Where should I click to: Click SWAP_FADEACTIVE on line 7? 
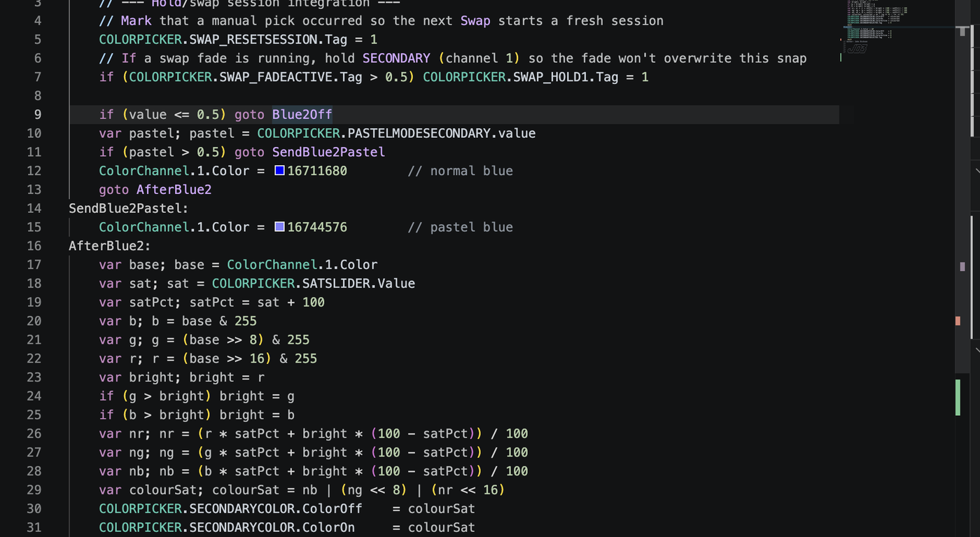[276, 77]
